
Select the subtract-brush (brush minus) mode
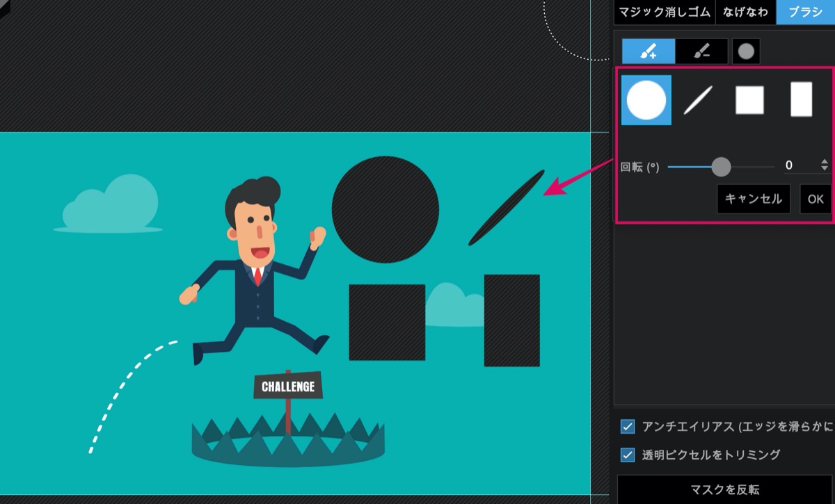pyautogui.click(x=702, y=51)
